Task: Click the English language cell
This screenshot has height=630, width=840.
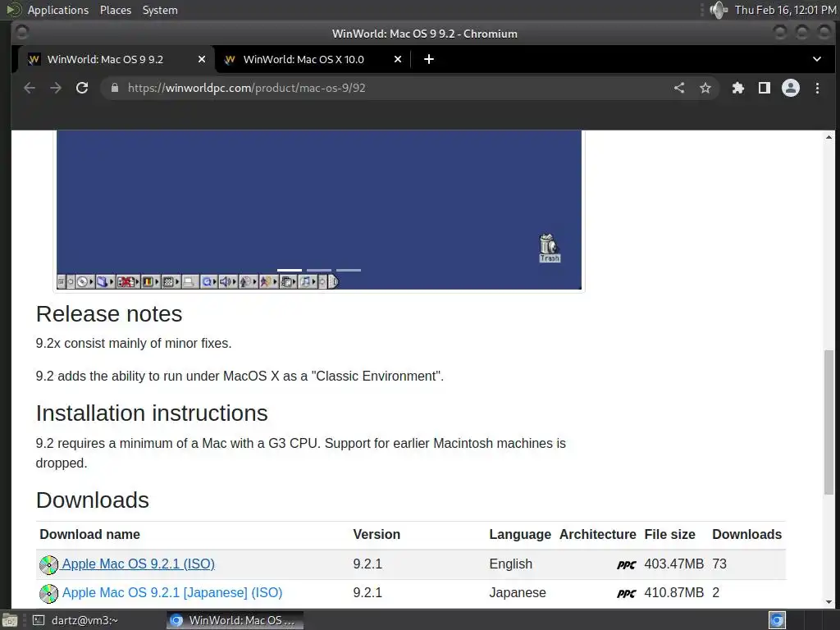Action: [x=510, y=564]
